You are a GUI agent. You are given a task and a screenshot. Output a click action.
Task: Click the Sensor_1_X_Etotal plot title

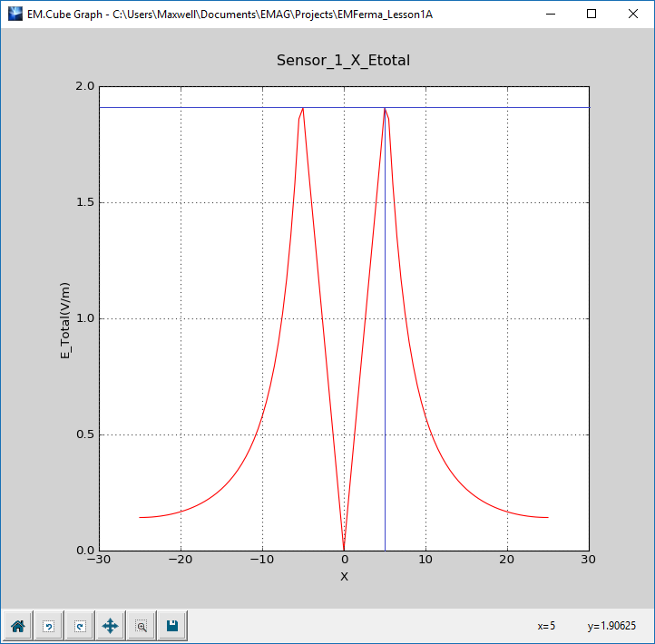click(x=344, y=60)
